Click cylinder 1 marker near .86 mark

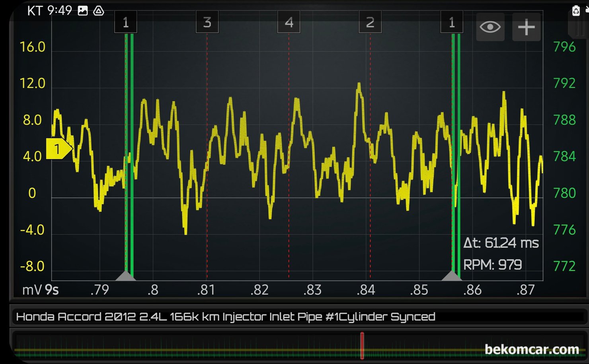coord(452,22)
